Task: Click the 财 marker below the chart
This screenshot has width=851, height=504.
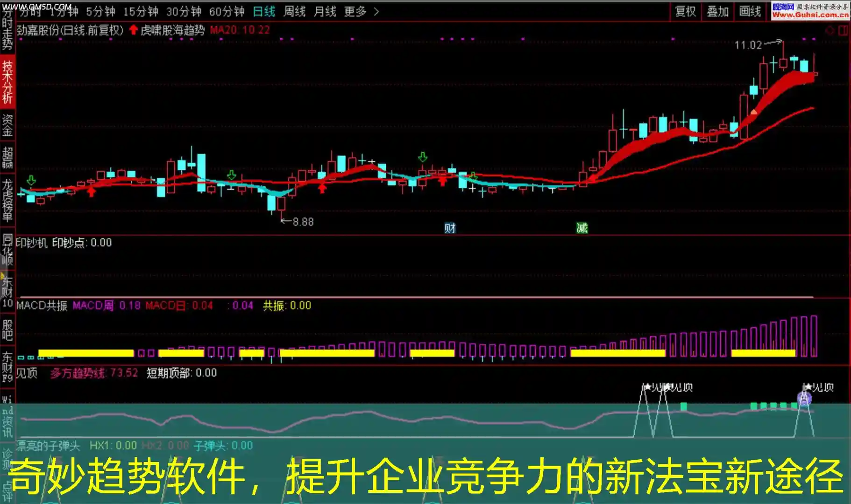Action: [450, 228]
